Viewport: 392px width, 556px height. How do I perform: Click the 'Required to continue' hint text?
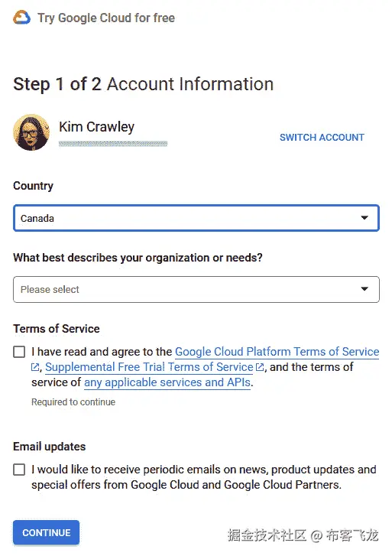[x=73, y=402]
